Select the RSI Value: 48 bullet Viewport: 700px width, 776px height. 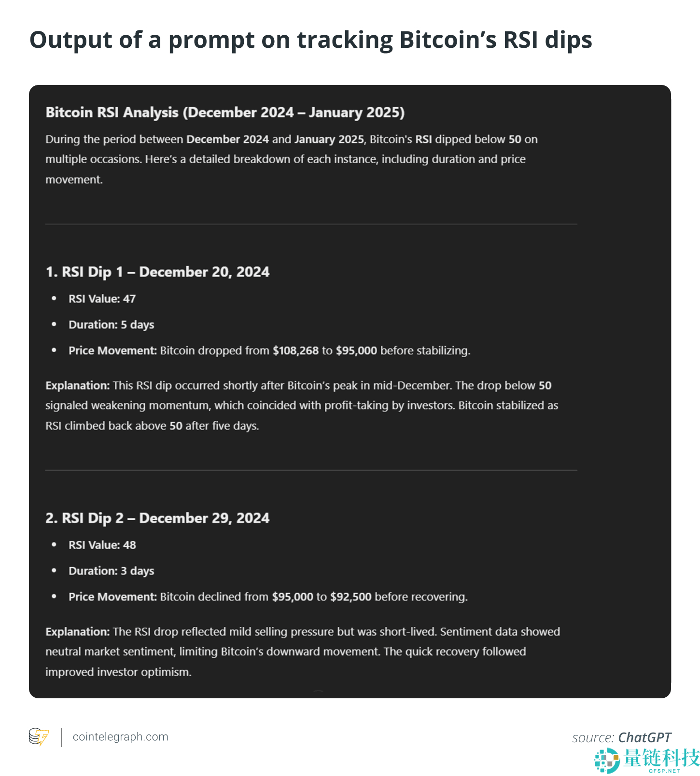coord(102,545)
